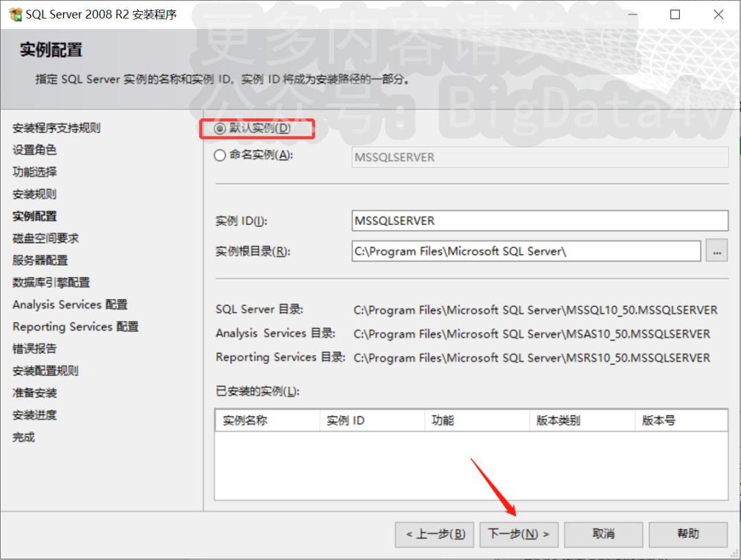
Task: Click the 版本类别 column header
Action: [583, 421]
